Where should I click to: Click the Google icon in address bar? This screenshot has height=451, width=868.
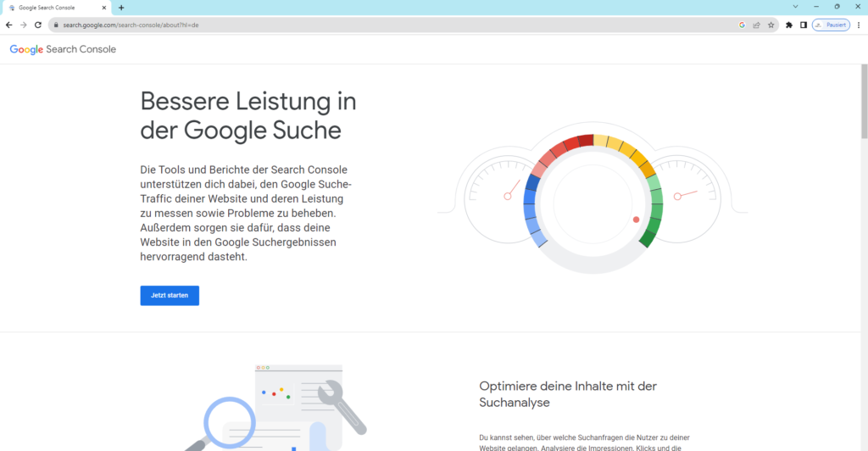tap(742, 25)
